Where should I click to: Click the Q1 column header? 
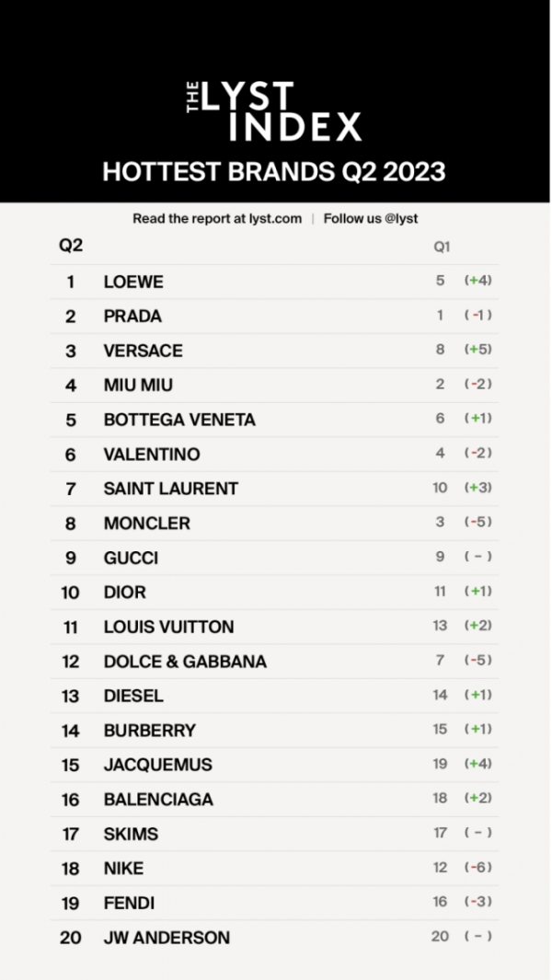(442, 247)
